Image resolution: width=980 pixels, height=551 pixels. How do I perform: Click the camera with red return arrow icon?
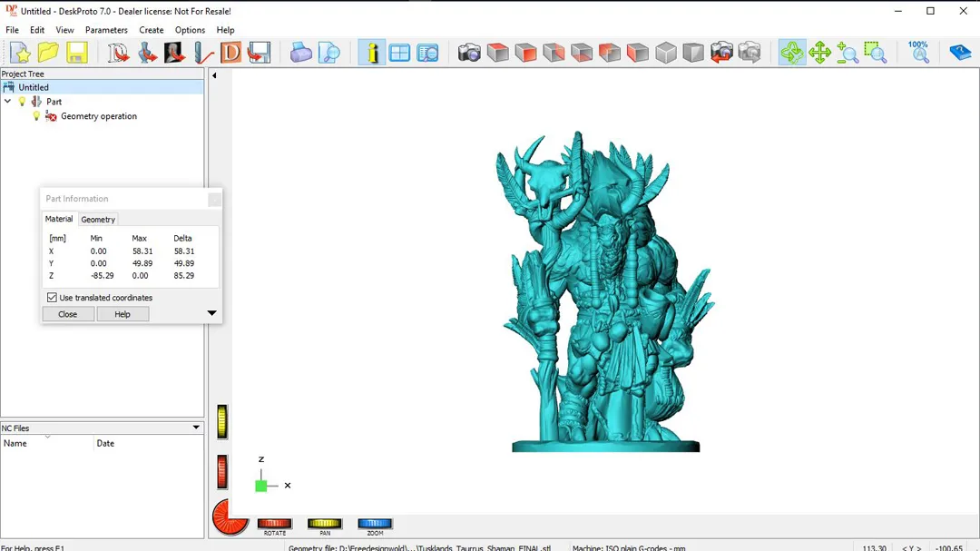(721, 53)
